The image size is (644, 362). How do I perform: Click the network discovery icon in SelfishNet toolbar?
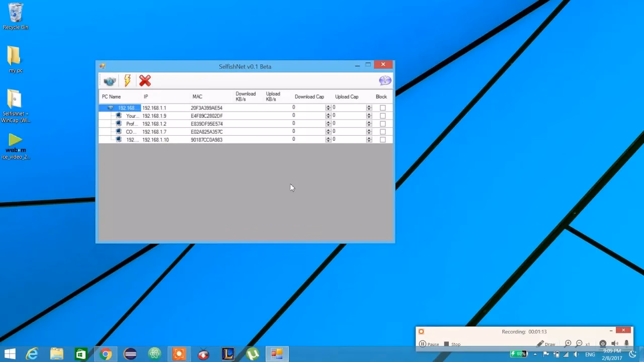point(110,81)
